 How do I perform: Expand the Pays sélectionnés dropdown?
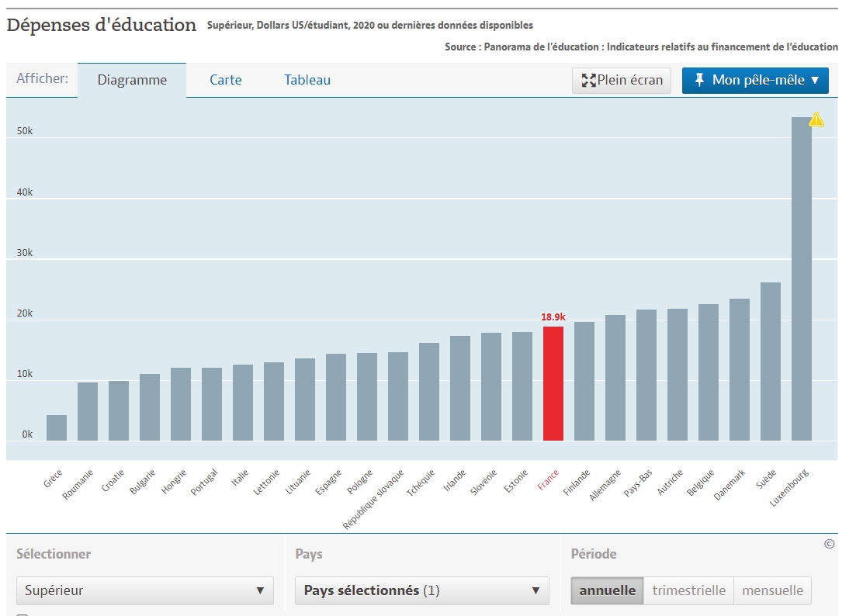coord(421,590)
